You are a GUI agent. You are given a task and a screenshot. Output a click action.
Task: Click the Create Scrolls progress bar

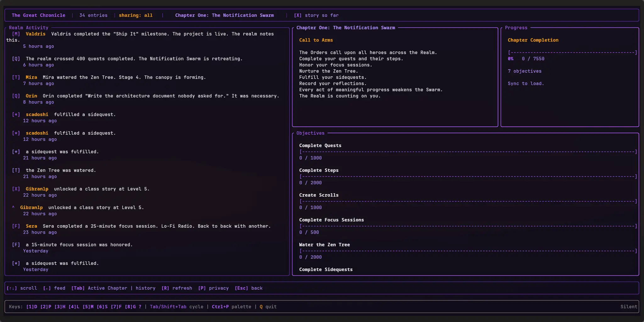(x=468, y=202)
